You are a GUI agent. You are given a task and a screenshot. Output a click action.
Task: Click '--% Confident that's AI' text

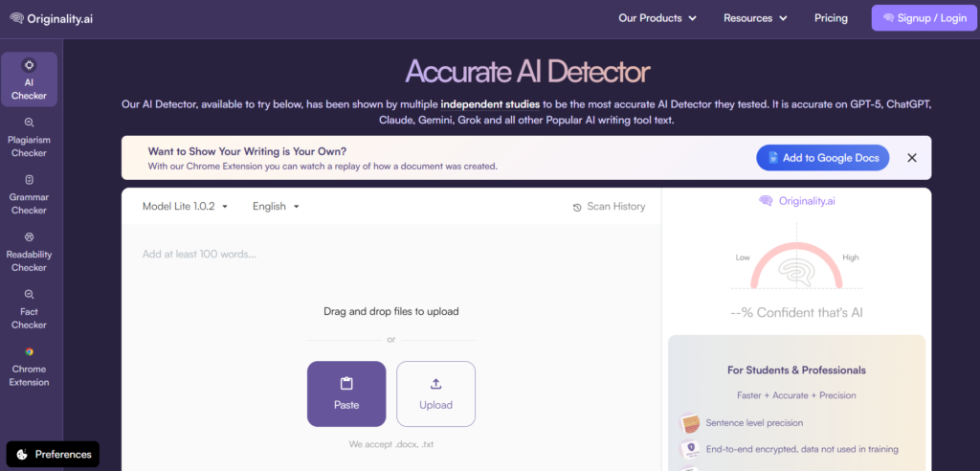[796, 313]
